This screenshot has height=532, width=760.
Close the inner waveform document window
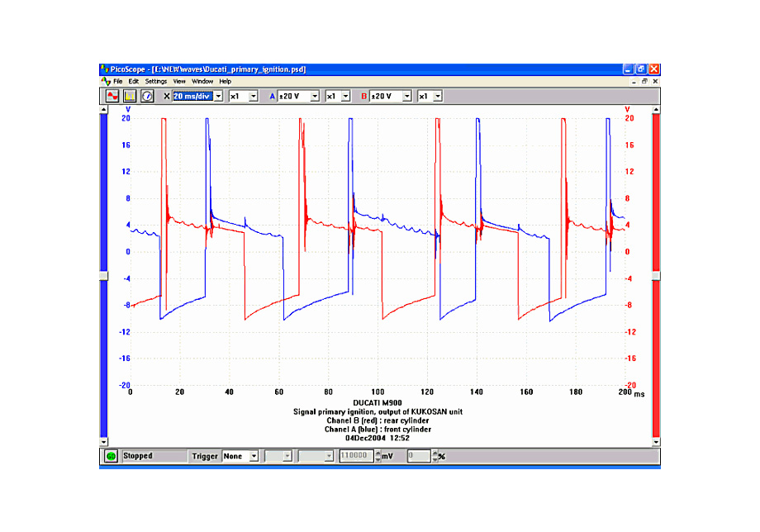click(x=655, y=82)
